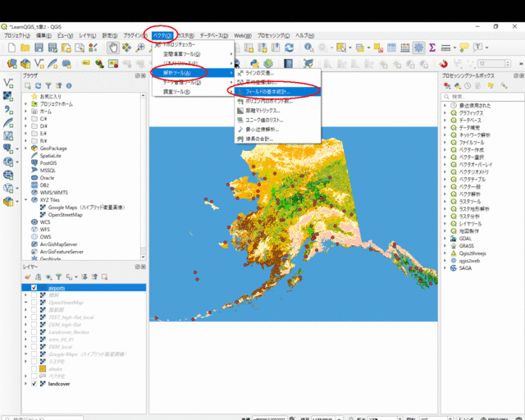Click the Processing toolbox history clock icon
Screen dimensions: 525x420
coord(468,86)
